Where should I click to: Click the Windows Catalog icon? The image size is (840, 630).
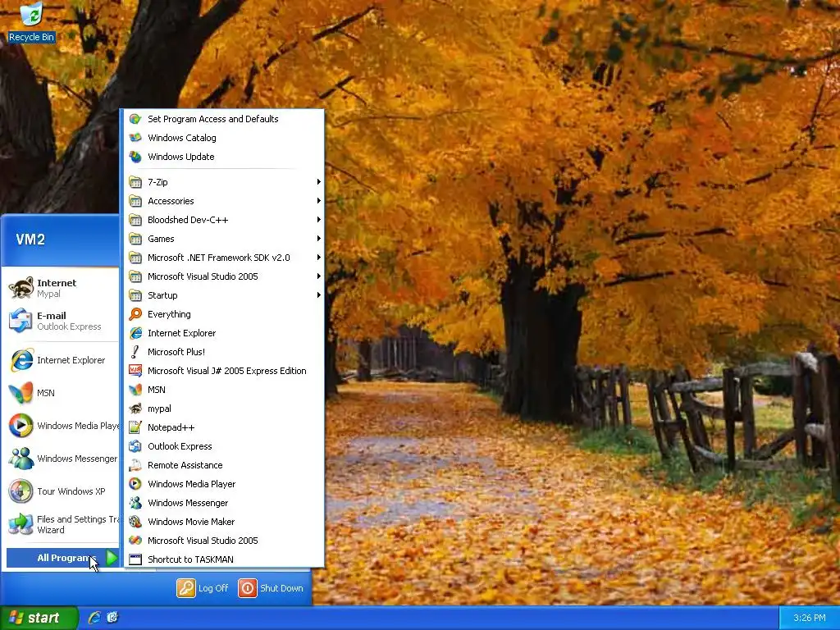click(135, 138)
